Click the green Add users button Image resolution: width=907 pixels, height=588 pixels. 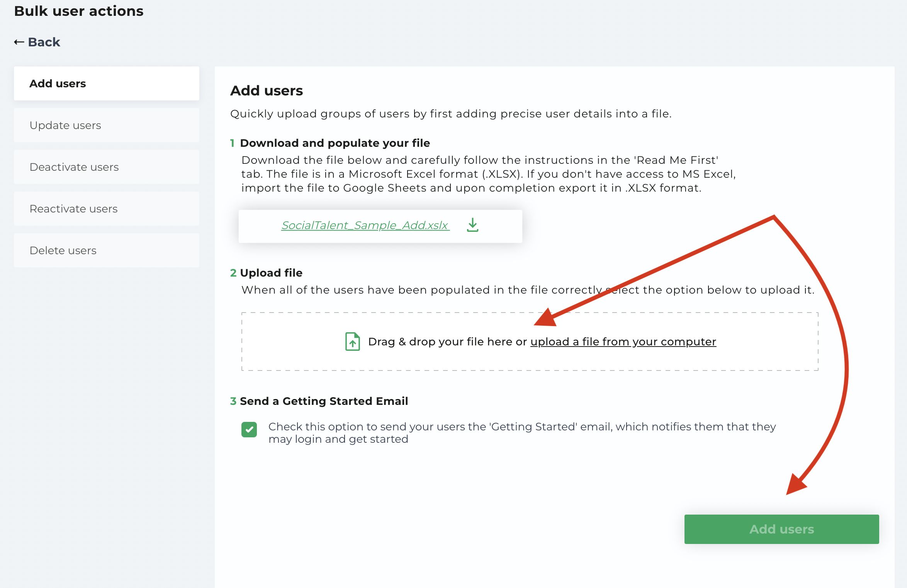coord(781,529)
